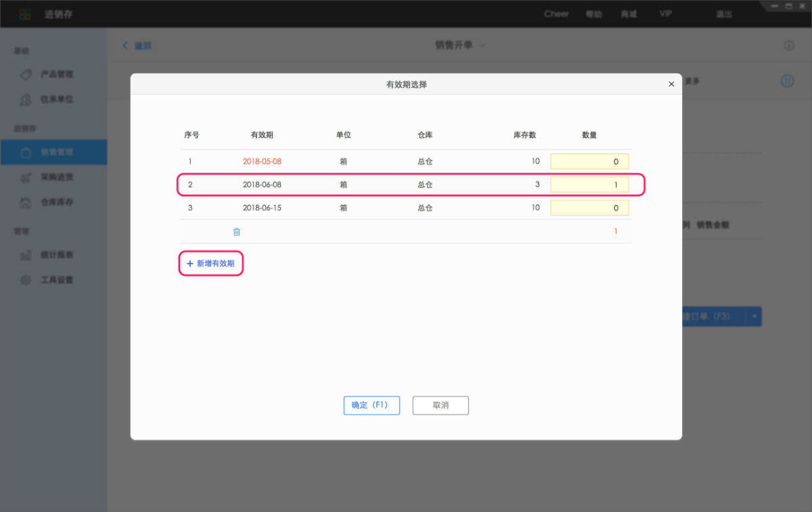This screenshot has width=812, height=512.
Task: Maximize the application window
Action: [788, 5]
